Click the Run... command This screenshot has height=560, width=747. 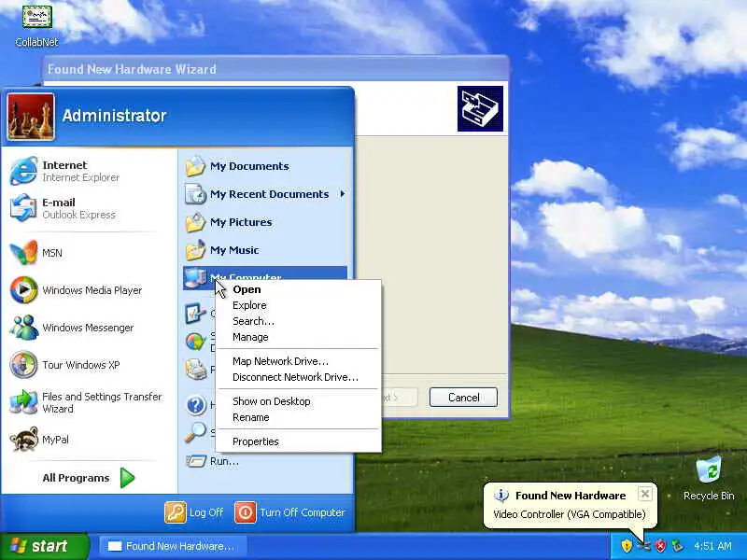224,461
